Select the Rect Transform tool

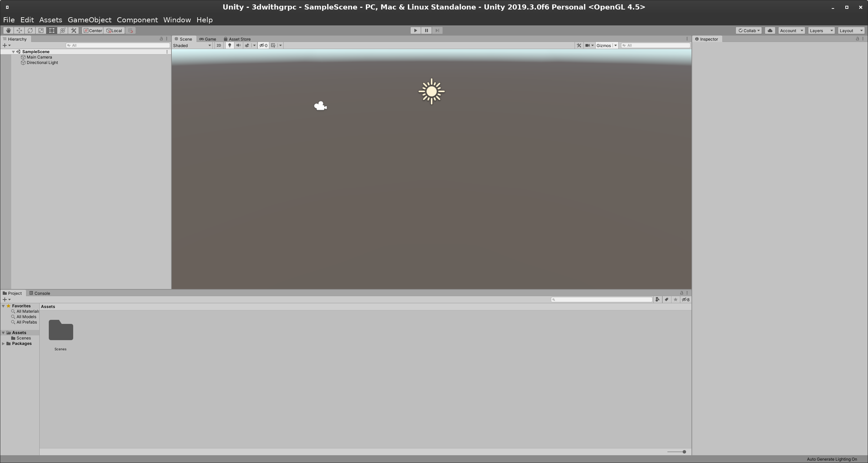coord(51,30)
